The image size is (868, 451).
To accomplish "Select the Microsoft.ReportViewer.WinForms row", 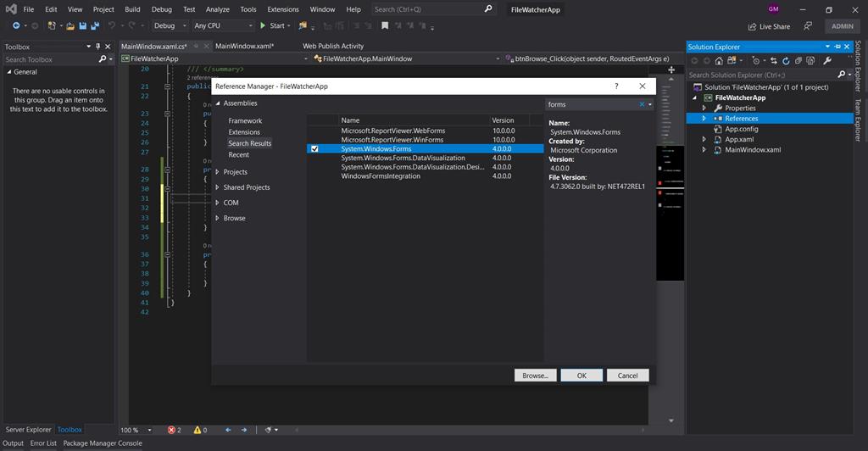I will [426, 140].
